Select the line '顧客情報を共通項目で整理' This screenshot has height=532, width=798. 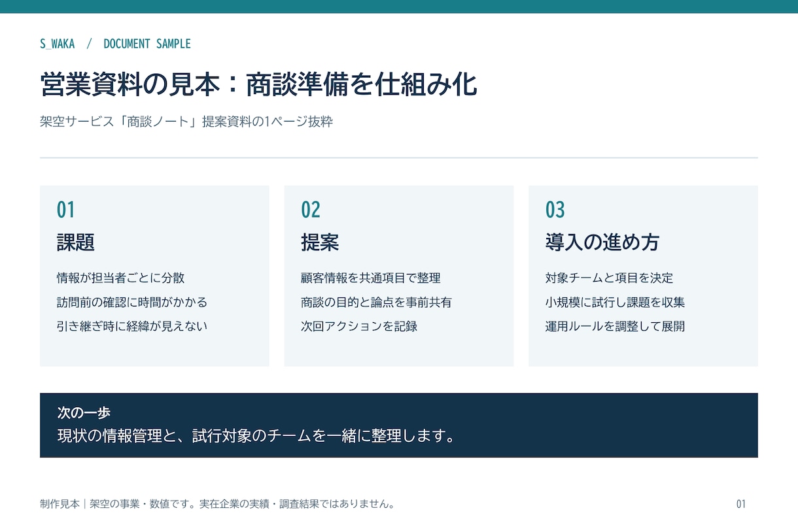tap(371, 278)
